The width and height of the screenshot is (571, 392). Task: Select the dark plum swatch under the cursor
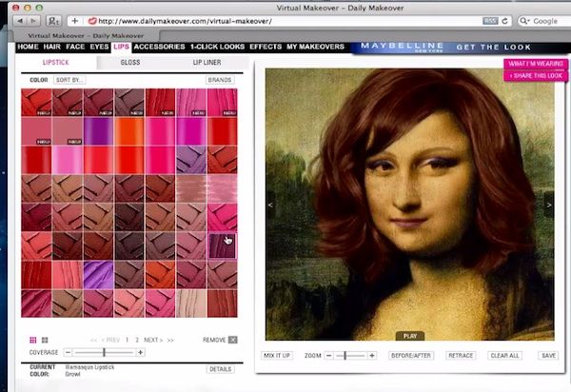click(222, 246)
